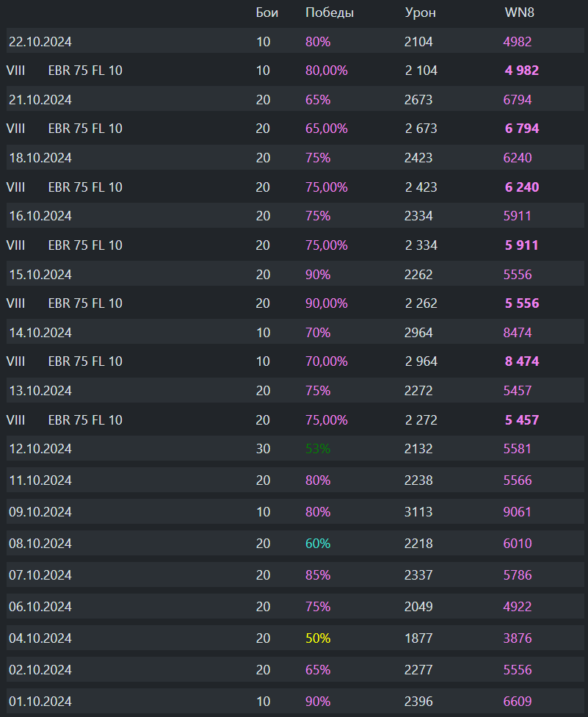588x717 pixels.
Task: Expand the 04.10.2024 date row
Action: (x=40, y=638)
